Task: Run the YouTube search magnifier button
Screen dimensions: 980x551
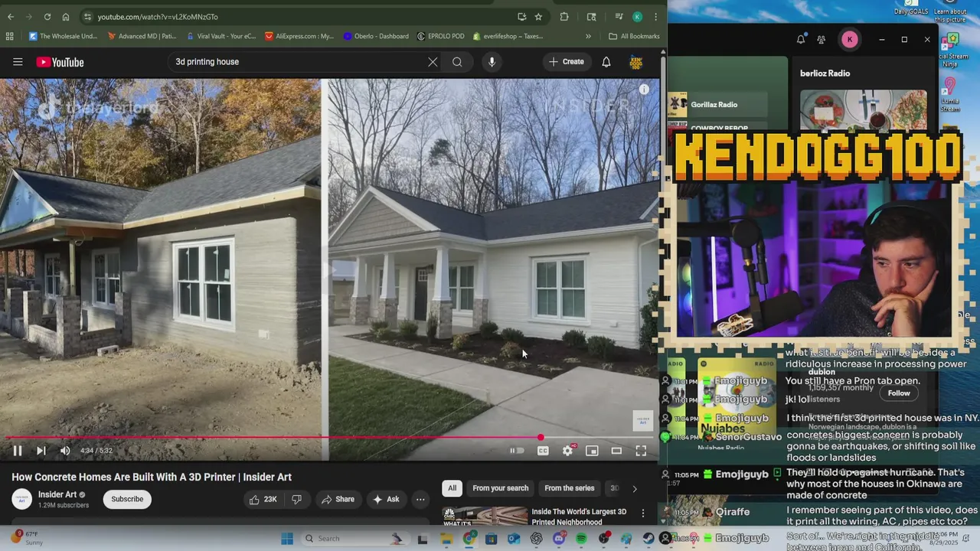Action: click(457, 62)
